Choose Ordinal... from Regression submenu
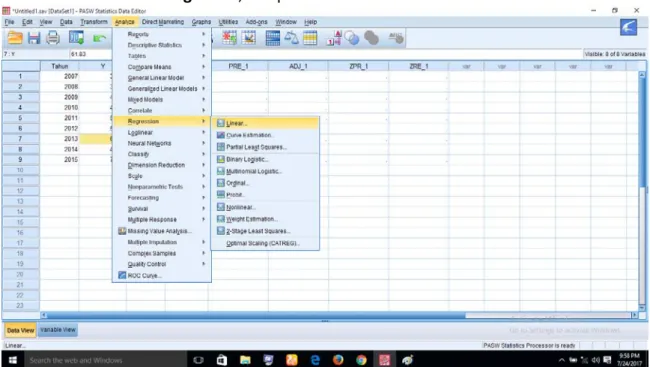This screenshot has height=367, width=650. (x=265, y=183)
